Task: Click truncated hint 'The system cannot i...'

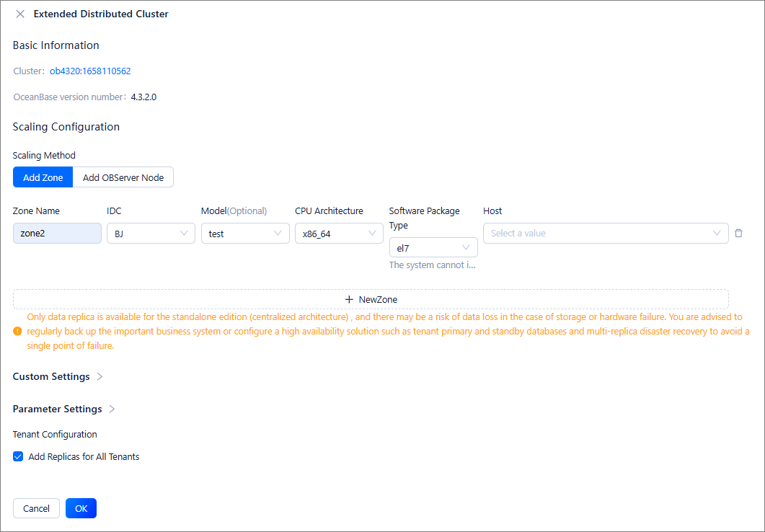Action: pyautogui.click(x=432, y=265)
